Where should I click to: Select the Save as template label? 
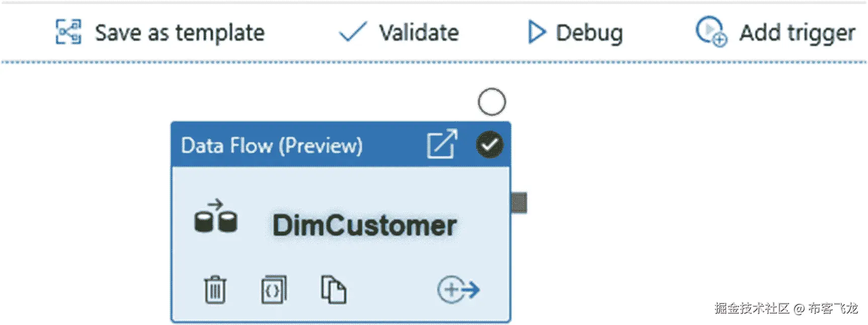(180, 33)
